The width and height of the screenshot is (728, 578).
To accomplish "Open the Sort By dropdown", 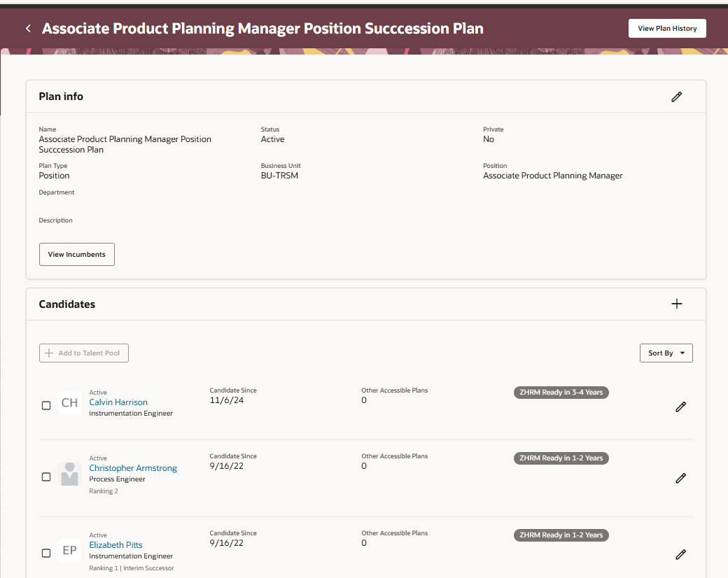I will click(666, 353).
